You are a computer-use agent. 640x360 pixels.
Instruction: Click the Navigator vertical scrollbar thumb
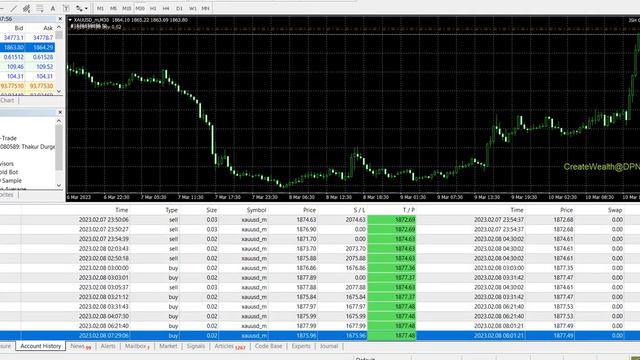[59, 147]
